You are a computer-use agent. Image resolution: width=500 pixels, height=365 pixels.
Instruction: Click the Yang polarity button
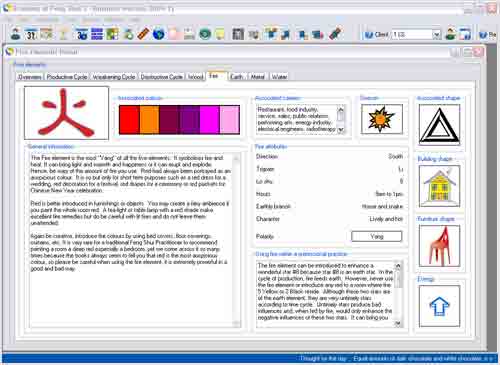point(377,236)
